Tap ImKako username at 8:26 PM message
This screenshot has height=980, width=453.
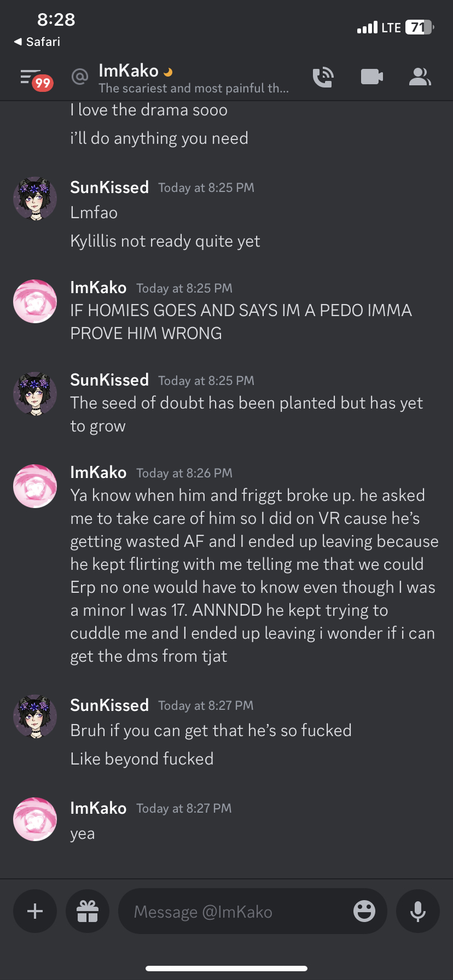point(98,472)
